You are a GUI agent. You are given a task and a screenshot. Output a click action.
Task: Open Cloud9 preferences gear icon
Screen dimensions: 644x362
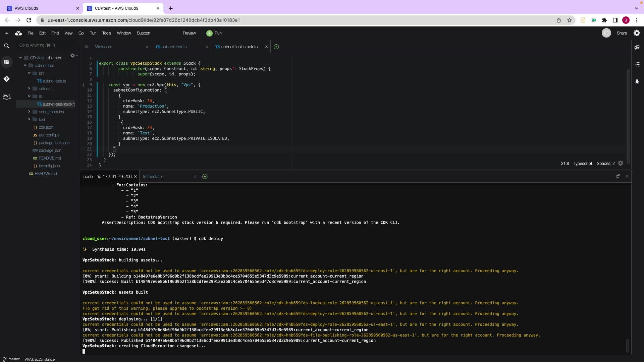pos(637,33)
